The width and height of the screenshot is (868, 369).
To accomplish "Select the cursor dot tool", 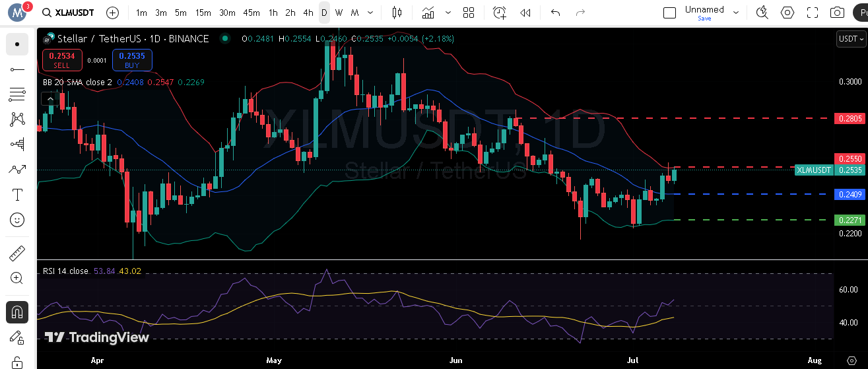I will coord(17,44).
